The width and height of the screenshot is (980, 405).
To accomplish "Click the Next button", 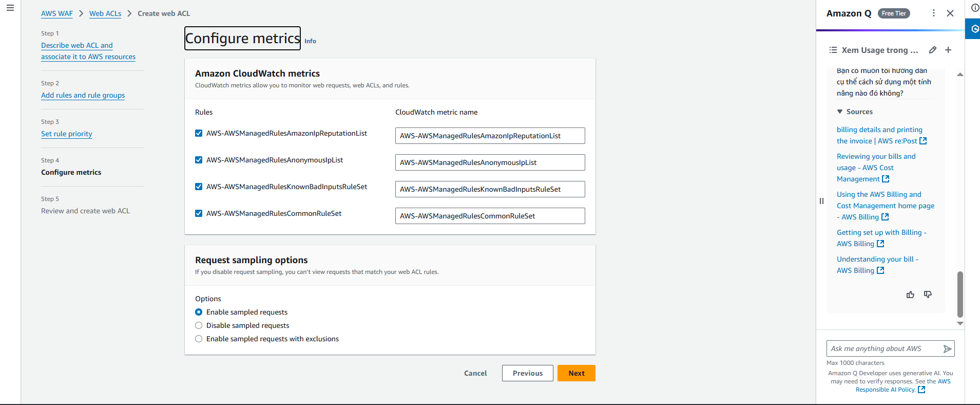I will click(x=577, y=373).
